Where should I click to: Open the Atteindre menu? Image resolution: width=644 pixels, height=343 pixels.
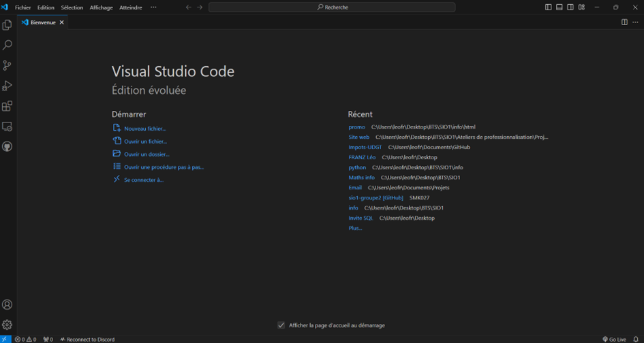[131, 7]
